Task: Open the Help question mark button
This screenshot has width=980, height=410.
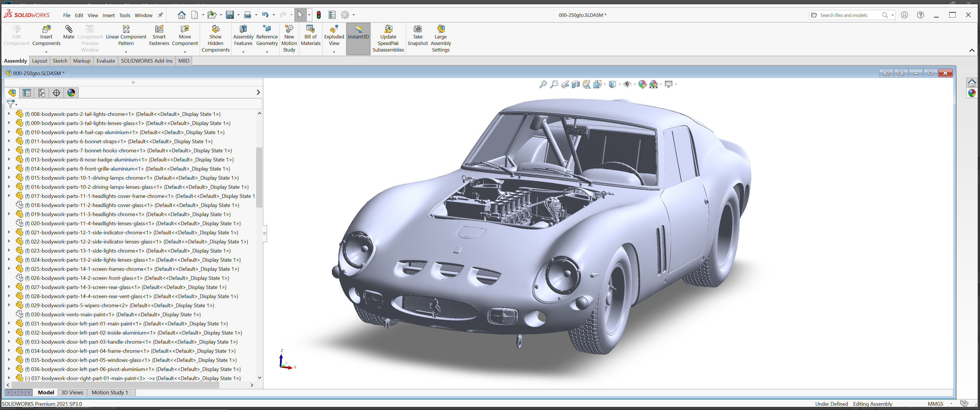Action: pos(920,15)
